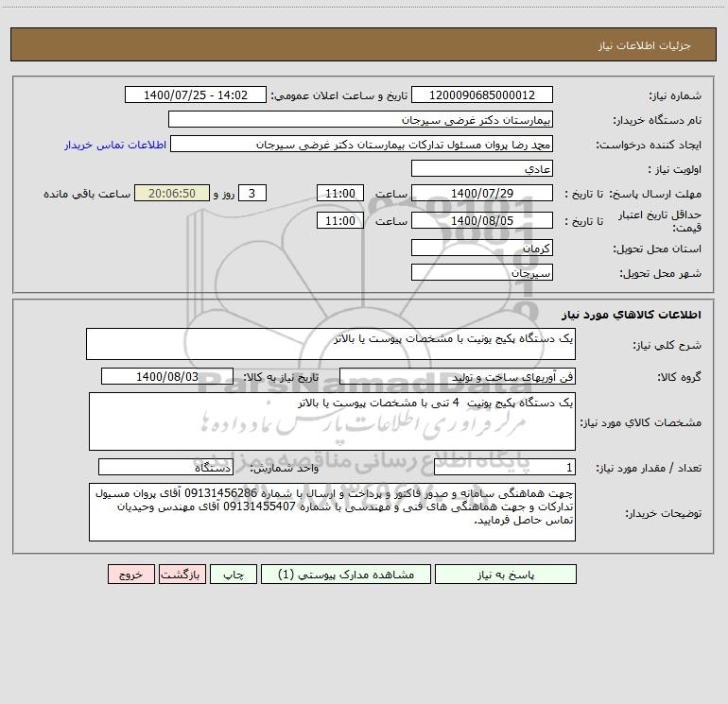728x704 pixels.
Task: Click label 'تاریخ و ساعت اعلان عمومی:'
Action: pyautogui.click(x=339, y=95)
